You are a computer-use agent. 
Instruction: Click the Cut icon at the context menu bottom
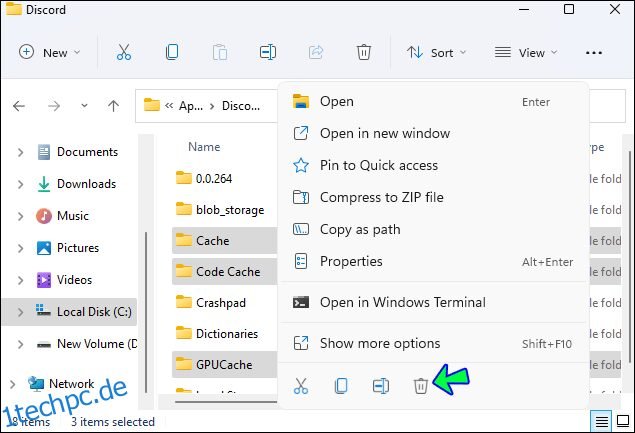click(301, 386)
